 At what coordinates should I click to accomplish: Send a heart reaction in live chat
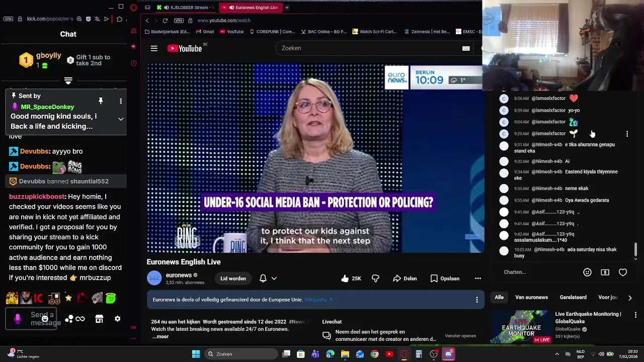tap(623, 272)
